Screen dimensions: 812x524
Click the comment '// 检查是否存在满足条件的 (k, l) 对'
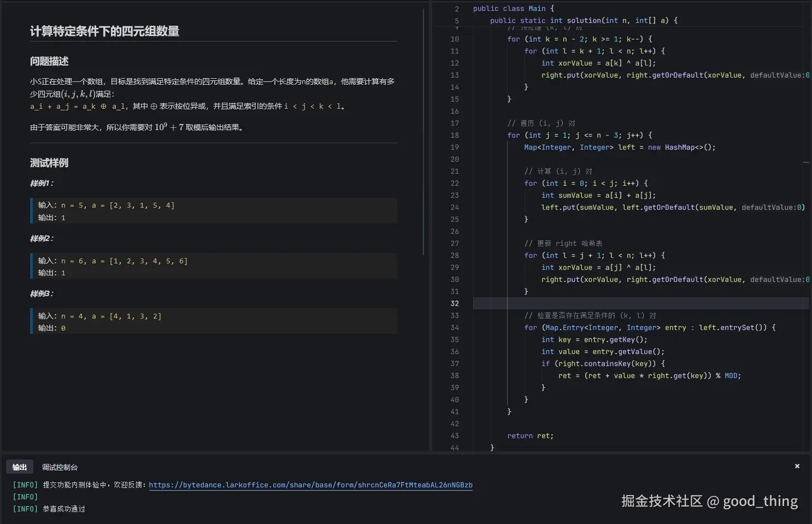[x=590, y=315]
